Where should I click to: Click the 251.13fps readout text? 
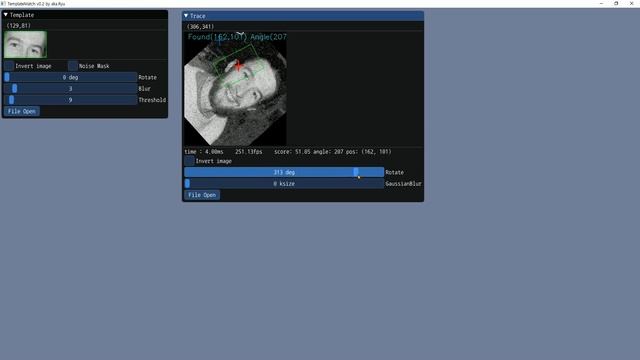click(x=249, y=151)
